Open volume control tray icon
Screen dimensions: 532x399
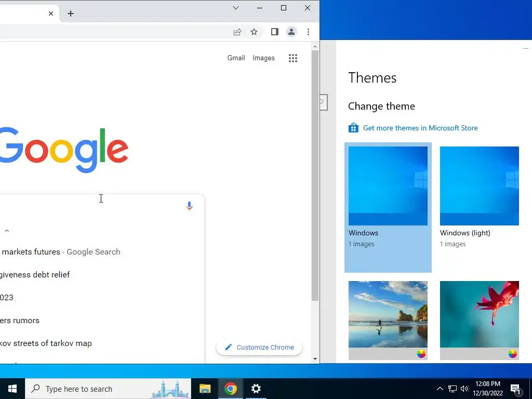pyautogui.click(x=464, y=389)
